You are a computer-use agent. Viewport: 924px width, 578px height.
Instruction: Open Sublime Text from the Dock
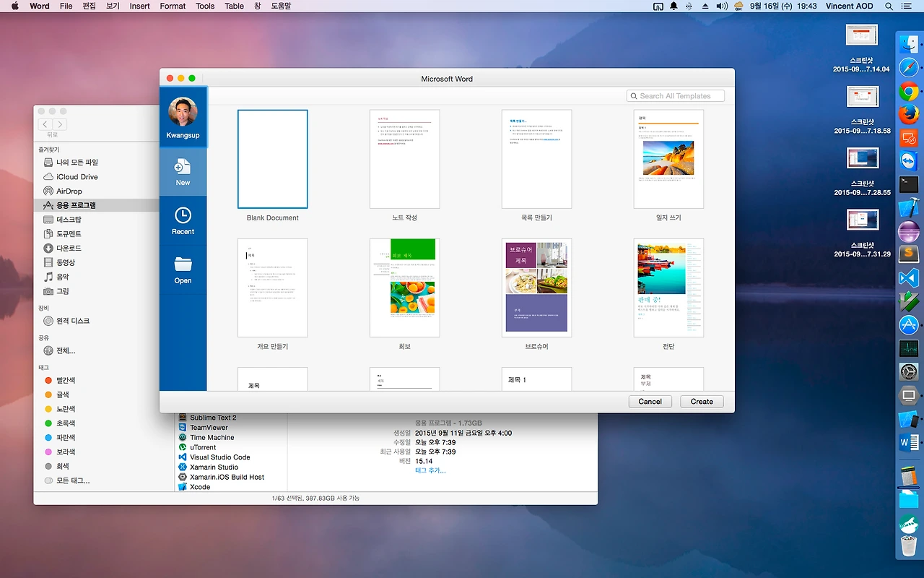click(x=908, y=254)
